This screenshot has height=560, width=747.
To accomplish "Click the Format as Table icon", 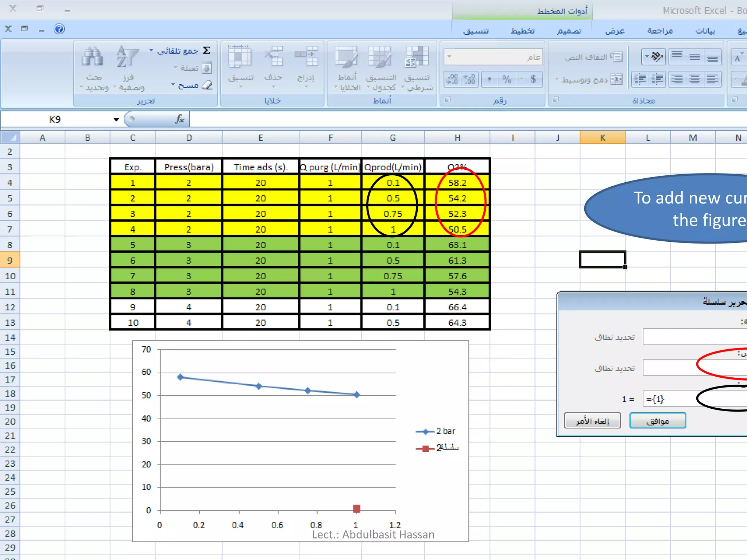I will click(x=380, y=57).
